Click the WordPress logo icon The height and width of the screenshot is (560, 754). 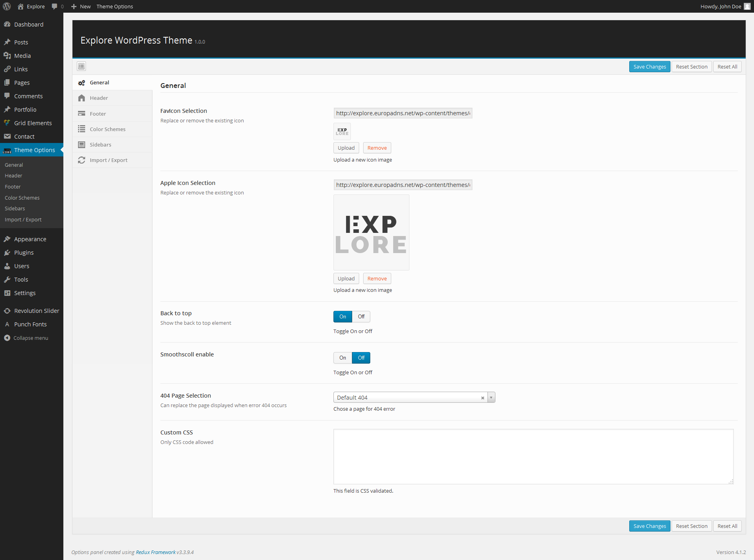(7, 6)
